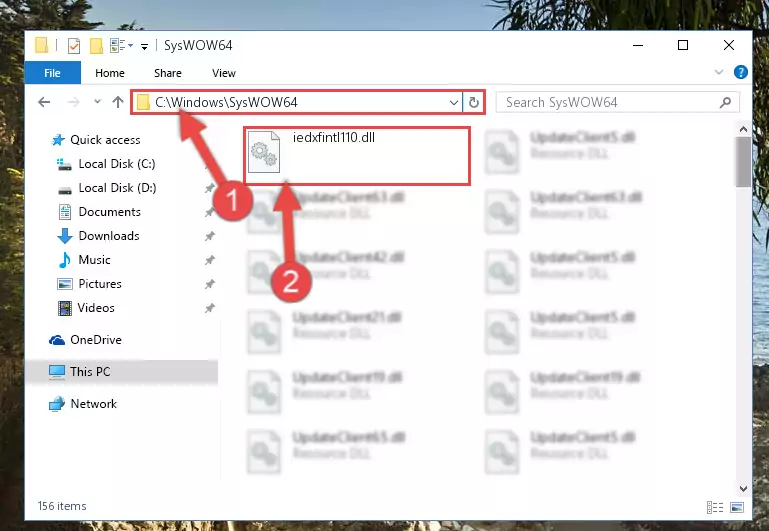Open Local Disk (C:) in sidebar
Screen dimensions: 769x531
coord(117,164)
